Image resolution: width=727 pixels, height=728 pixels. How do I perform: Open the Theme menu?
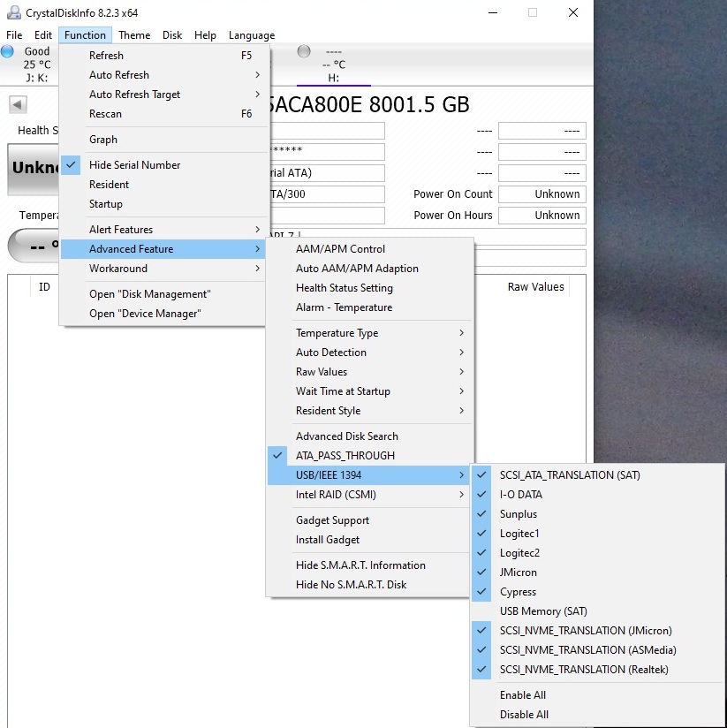pyautogui.click(x=134, y=35)
